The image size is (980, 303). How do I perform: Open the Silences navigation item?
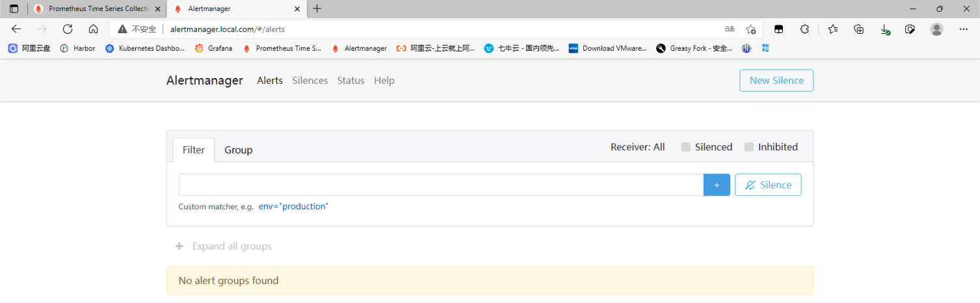pyautogui.click(x=310, y=81)
